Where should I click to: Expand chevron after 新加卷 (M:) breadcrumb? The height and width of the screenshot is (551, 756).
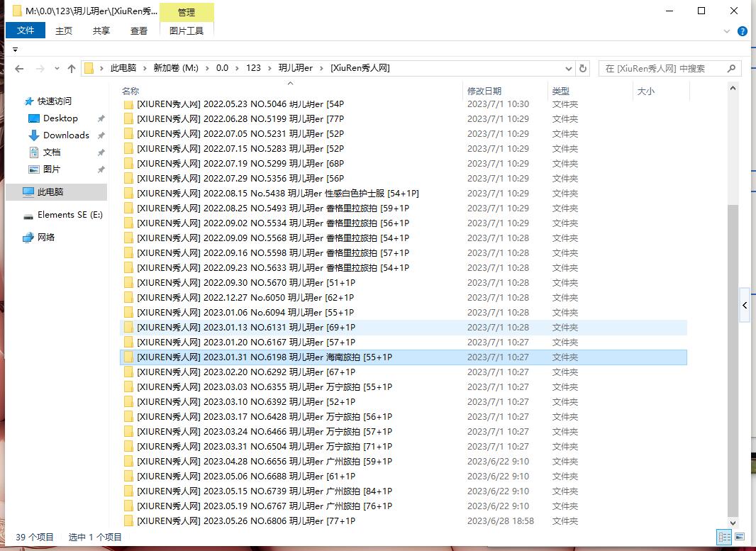(207, 69)
